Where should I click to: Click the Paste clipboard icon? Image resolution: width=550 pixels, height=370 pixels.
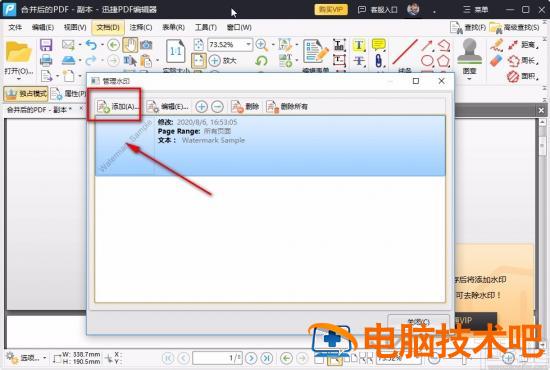click(x=146, y=61)
